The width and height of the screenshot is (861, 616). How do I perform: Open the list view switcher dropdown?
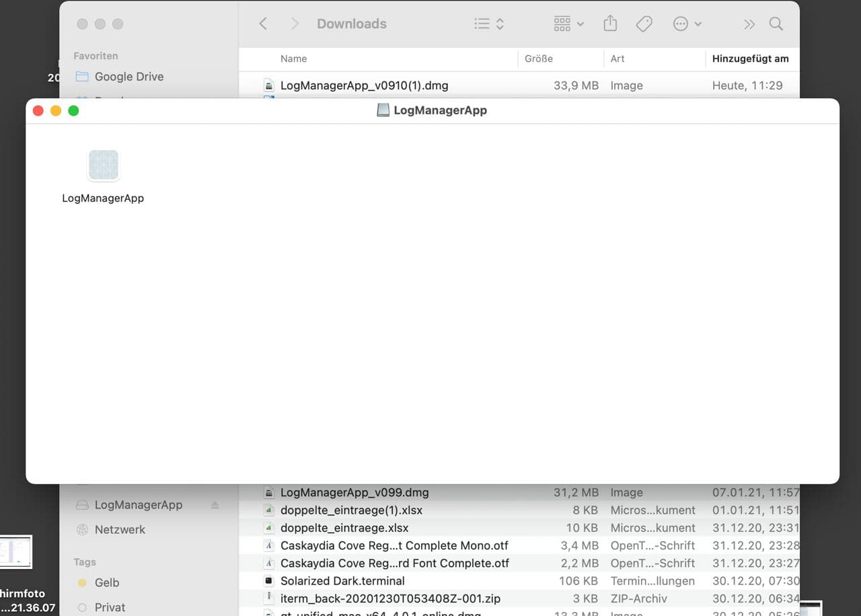click(489, 24)
